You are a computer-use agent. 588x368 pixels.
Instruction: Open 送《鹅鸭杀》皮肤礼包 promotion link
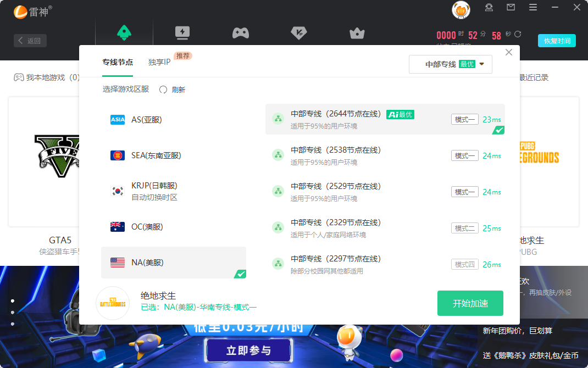(x=530, y=355)
